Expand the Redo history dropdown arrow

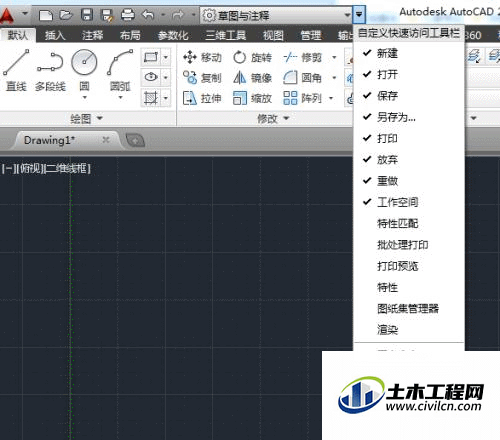(193, 15)
